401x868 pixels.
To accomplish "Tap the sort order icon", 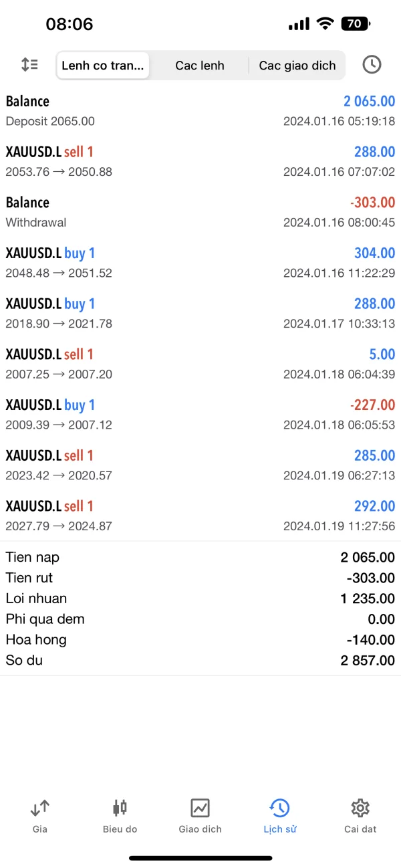I will 29,65.
